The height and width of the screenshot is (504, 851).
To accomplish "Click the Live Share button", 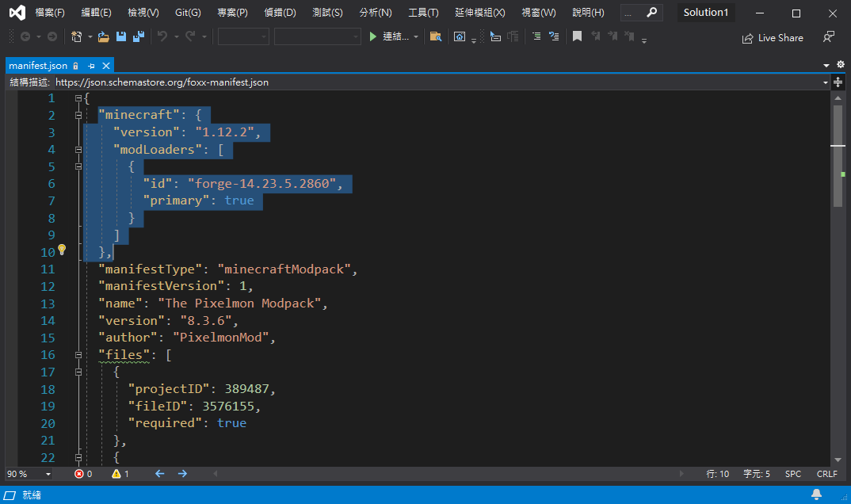I will [773, 37].
